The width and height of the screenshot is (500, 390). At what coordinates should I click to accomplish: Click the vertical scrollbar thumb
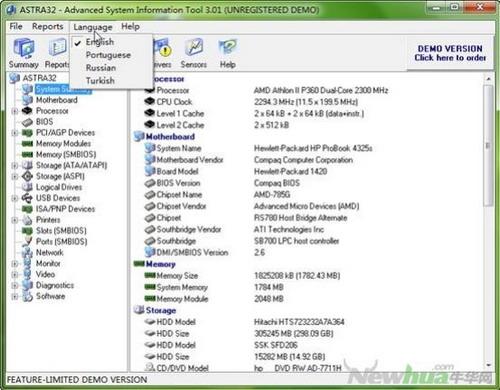pyautogui.click(x=488, y=146)
